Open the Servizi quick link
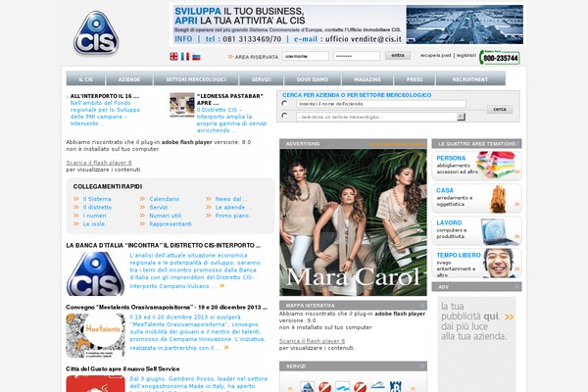Viewport: 588px width, 392px height. 158,207
